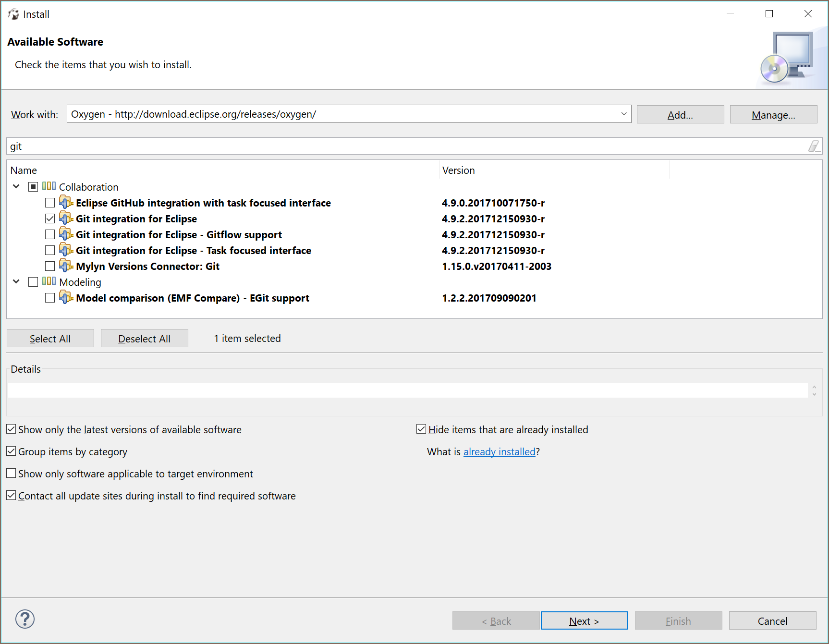
Task: Click the Collaboration category icon
Action: [x=49, y=186]
